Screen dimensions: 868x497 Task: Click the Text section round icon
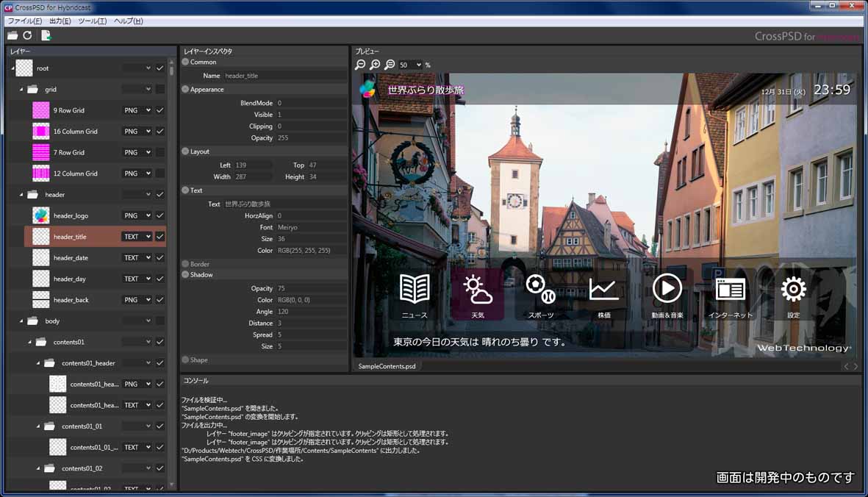pyautogui.click(x=185, y=190)
